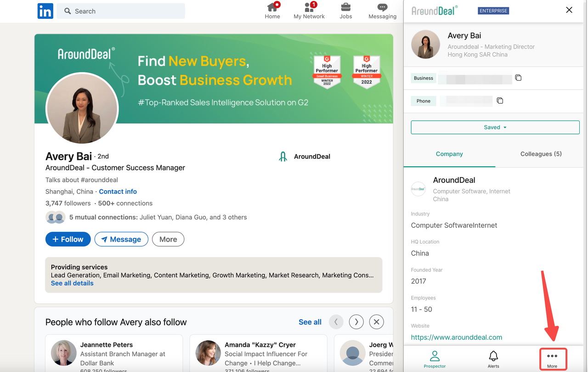Show next suggested people carousel arrow
This screenshot has height=372, width=588.
point(356,322)
